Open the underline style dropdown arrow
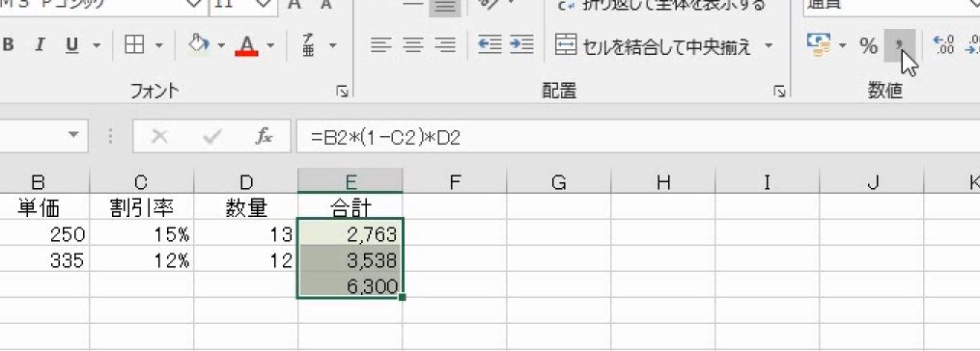The image size is (980, 351). coord(97,45)
